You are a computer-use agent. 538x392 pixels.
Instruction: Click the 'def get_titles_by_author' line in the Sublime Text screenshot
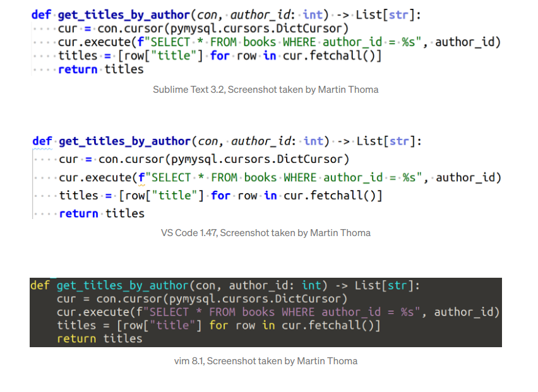click(x=226, y=15)
